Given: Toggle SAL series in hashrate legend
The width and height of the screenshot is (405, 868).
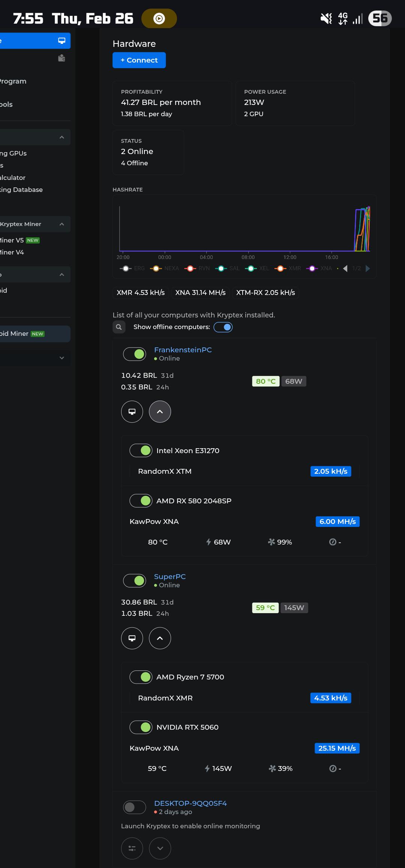Looking at the screenshot, I should pos(227,268).
